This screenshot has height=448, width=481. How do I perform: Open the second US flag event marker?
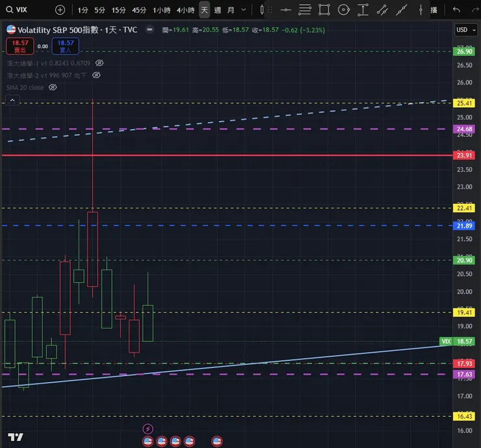(x=162, y=442)
